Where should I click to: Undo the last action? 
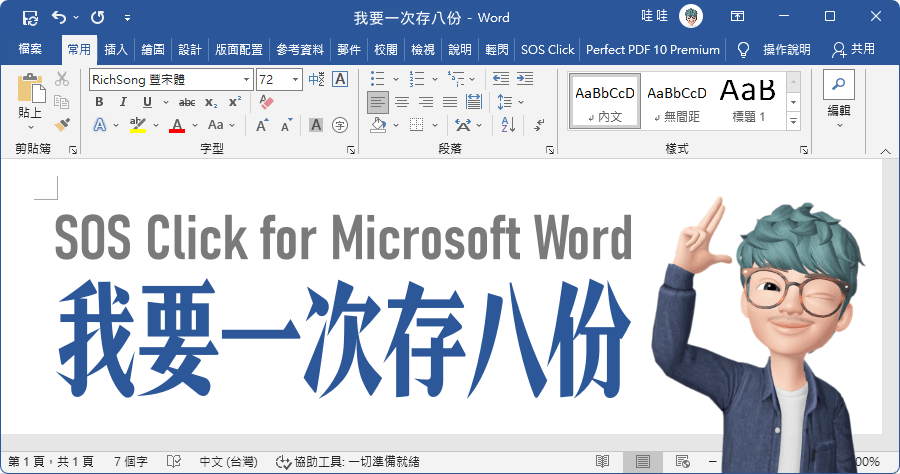(59, 17)
